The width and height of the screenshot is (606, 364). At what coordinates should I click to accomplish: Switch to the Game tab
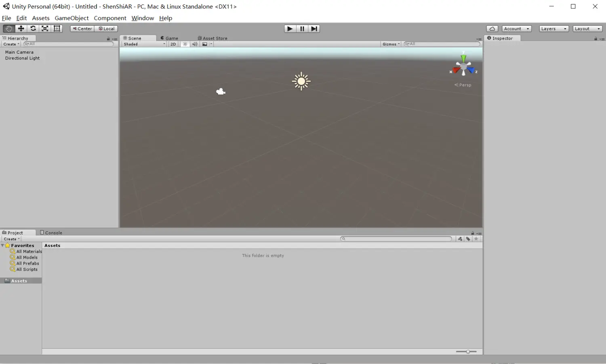tap(170, 38)
